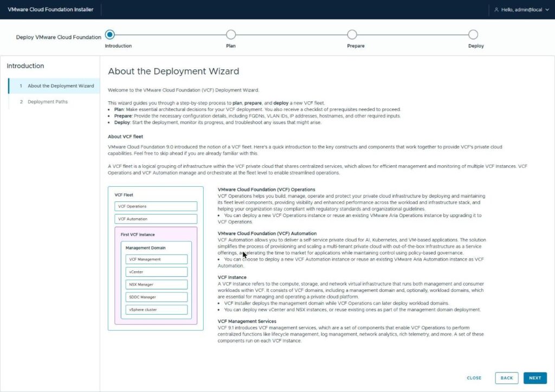
Task: Click the Plan step circle
Action: pyautogui.click(x=231, y=35)
